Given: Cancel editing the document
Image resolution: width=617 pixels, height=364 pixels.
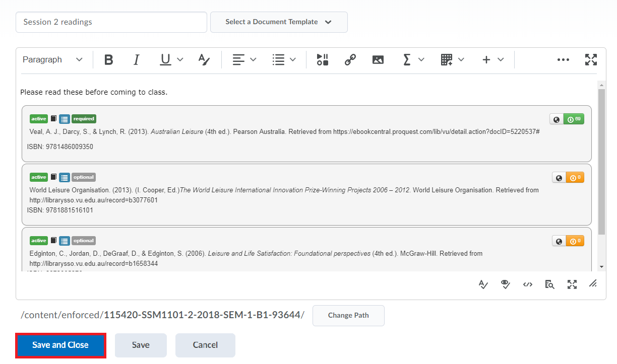Looking at the screenshot, I should (x=205, y=345).
